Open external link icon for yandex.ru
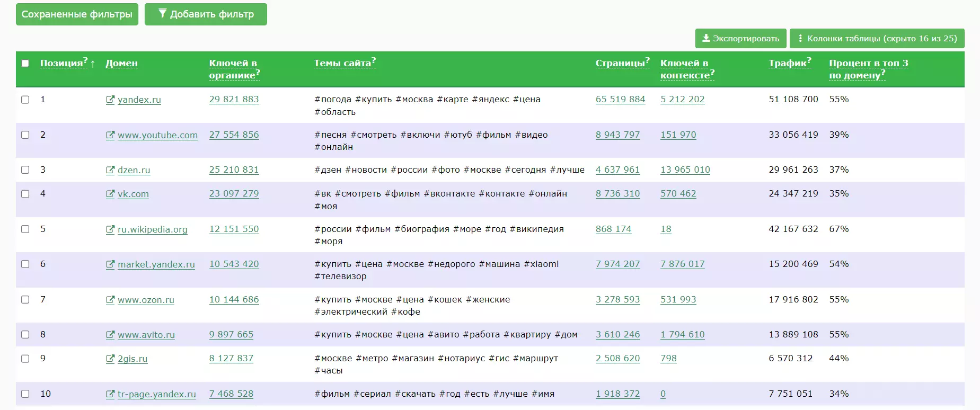The width and height of the screenshot is (980, 410). (x=110, y=100)
